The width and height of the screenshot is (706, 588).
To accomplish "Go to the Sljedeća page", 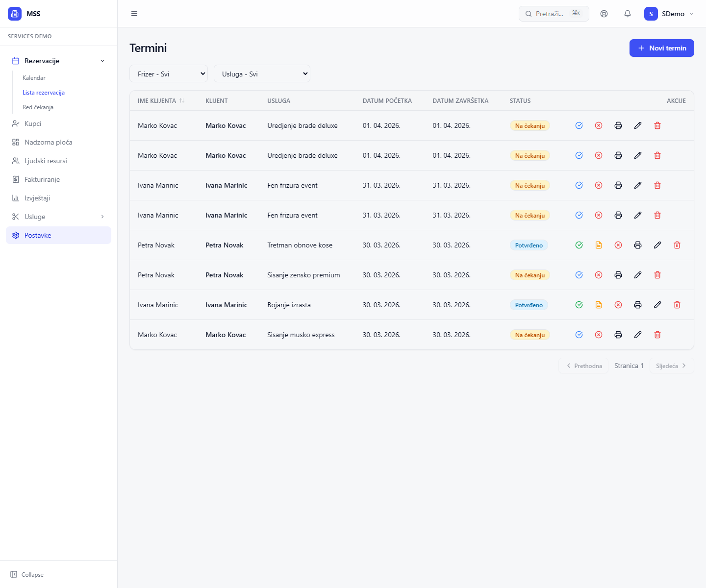I will pos(671,366).
